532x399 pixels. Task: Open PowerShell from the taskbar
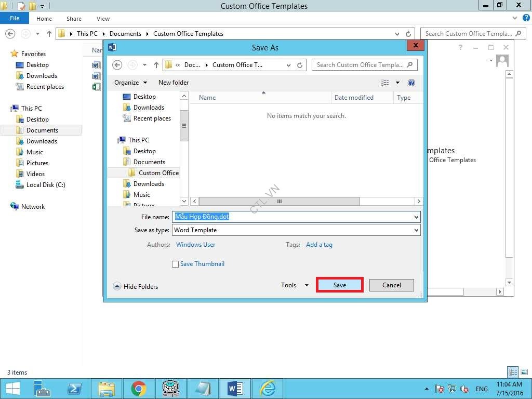tap(74, 388)
